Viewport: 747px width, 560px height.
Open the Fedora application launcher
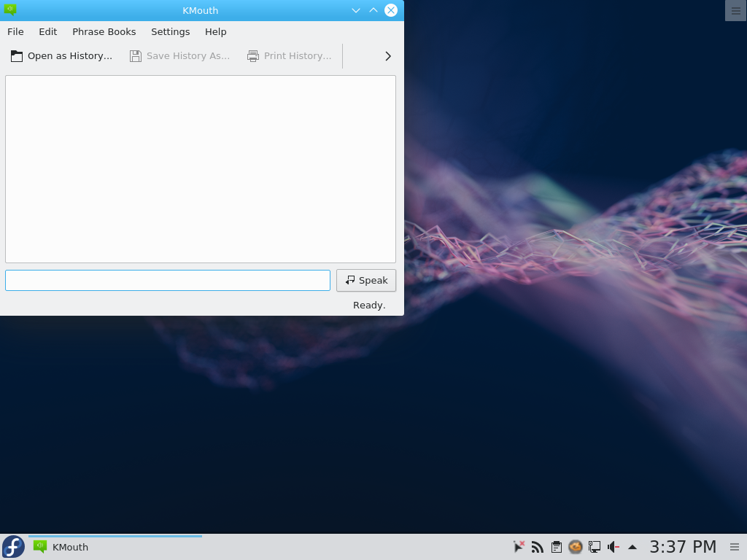[x=13, y=547]
